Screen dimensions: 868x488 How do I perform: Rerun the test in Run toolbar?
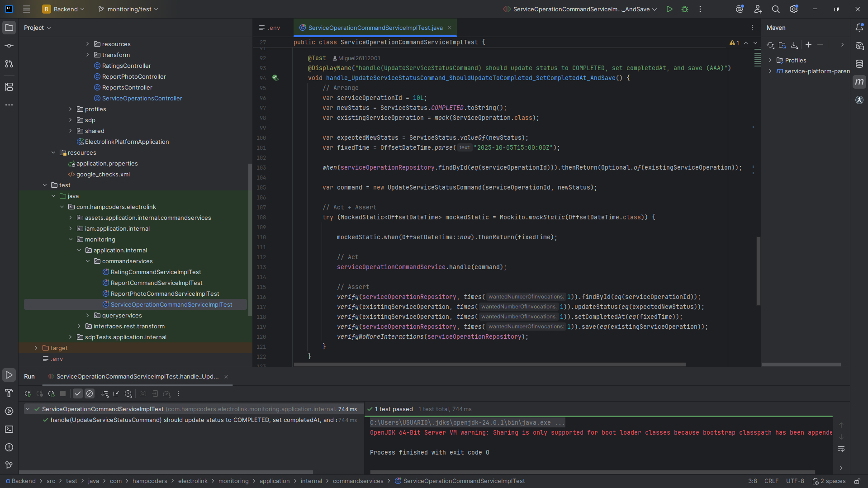pyautogui.click(x=28, y=394)
